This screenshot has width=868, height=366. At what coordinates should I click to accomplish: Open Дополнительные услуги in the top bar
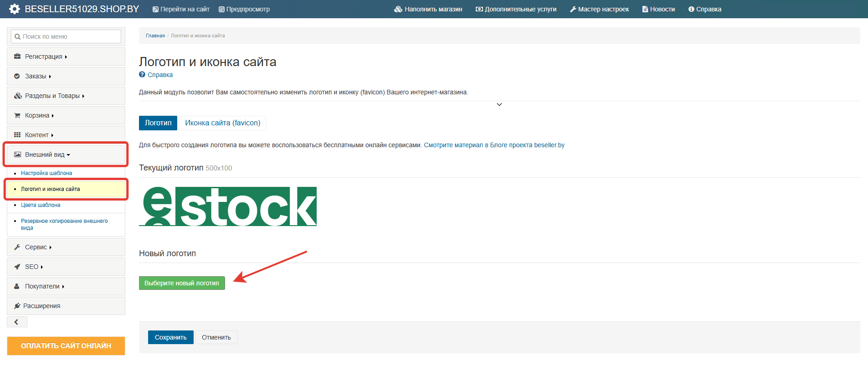[x=516, y=9]
